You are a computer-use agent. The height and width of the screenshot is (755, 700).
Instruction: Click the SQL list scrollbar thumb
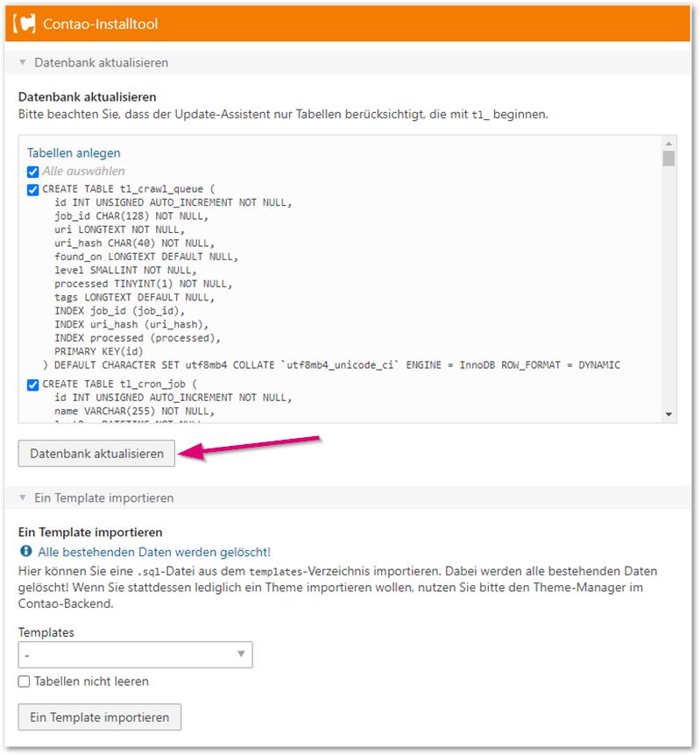click(x=668, y=159)
